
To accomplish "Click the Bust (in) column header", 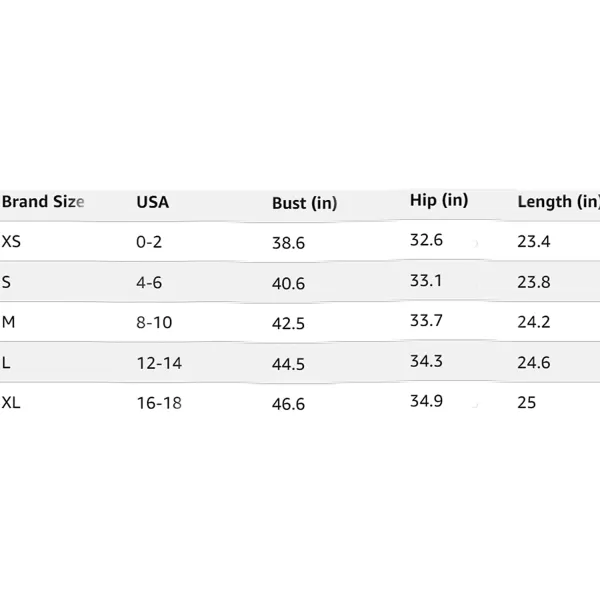I will (x=304, y=203).
